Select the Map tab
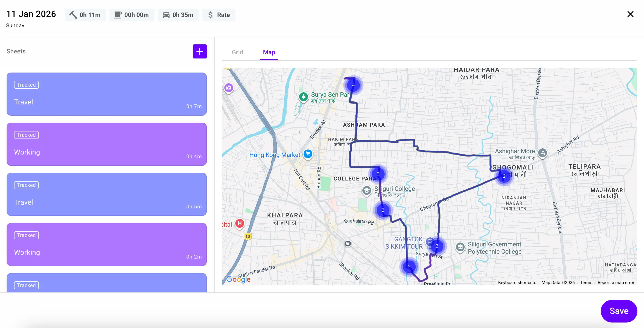Viewport: 644px width, 328px height. [269, 52]
